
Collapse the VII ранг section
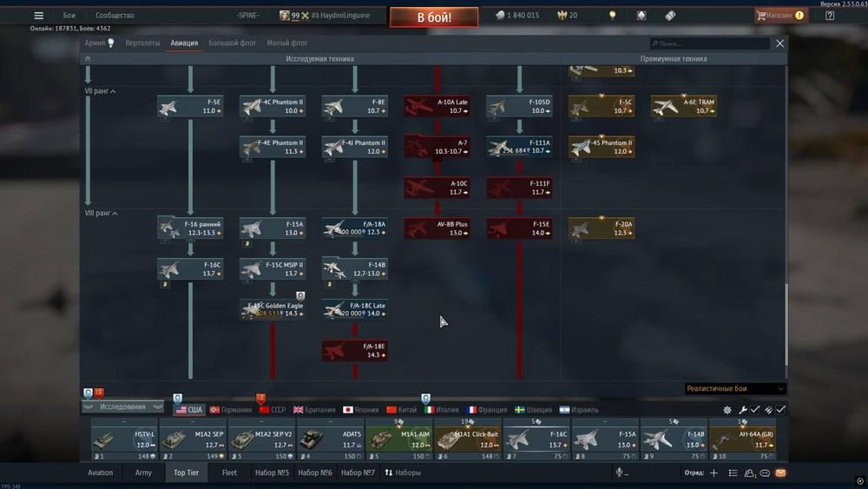(100, 91)
